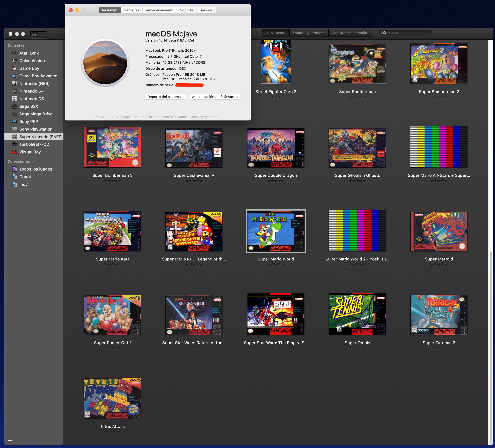
Task: Click the Sega Mega Drive icon
Action: click(x=14, y=114)
